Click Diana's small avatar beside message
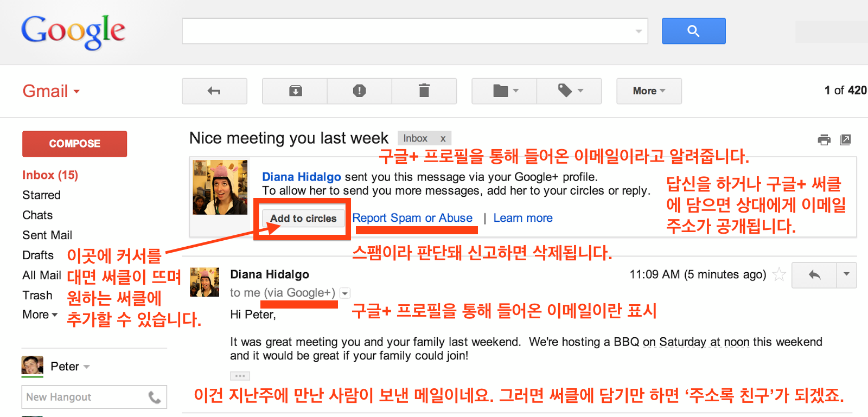The width and height of the screenshot is (868, 417). point(205,282)
